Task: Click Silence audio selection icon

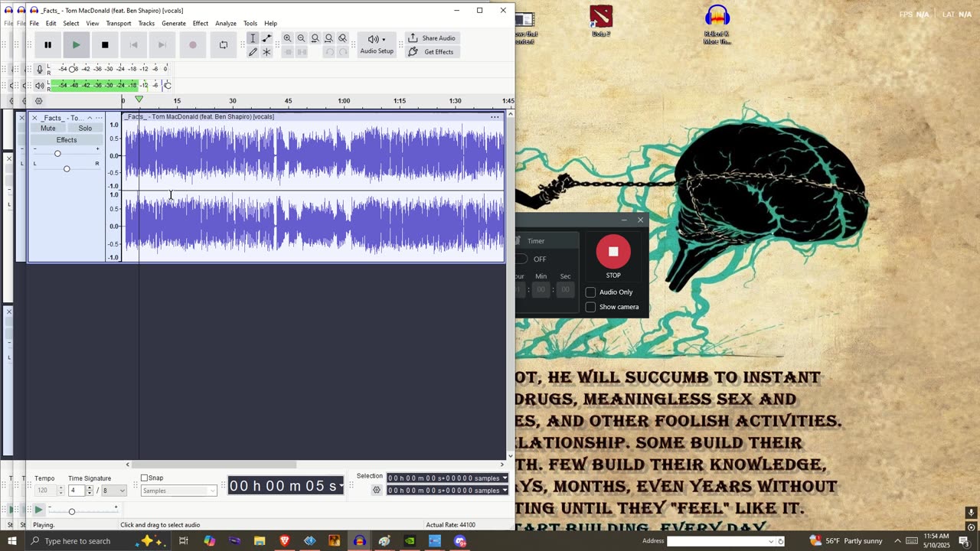Action: [x=301, y=52]
